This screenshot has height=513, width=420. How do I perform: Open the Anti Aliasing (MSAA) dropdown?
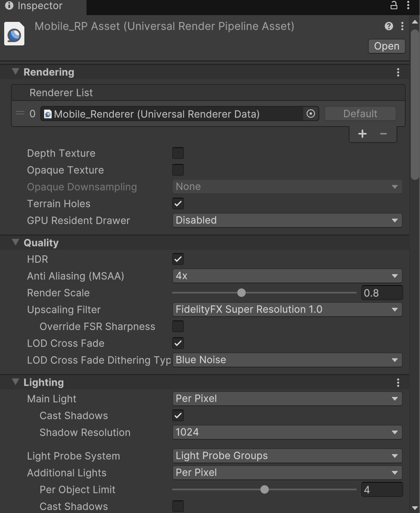click(x=287, y=276)
